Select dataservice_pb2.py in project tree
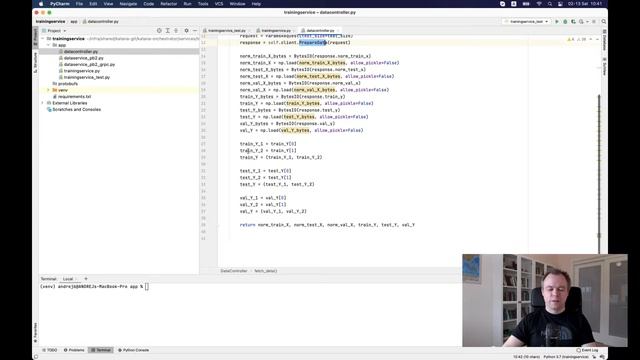Image resolution: width=640 pixels, height=360 pixels. click(x=84, y=58)
